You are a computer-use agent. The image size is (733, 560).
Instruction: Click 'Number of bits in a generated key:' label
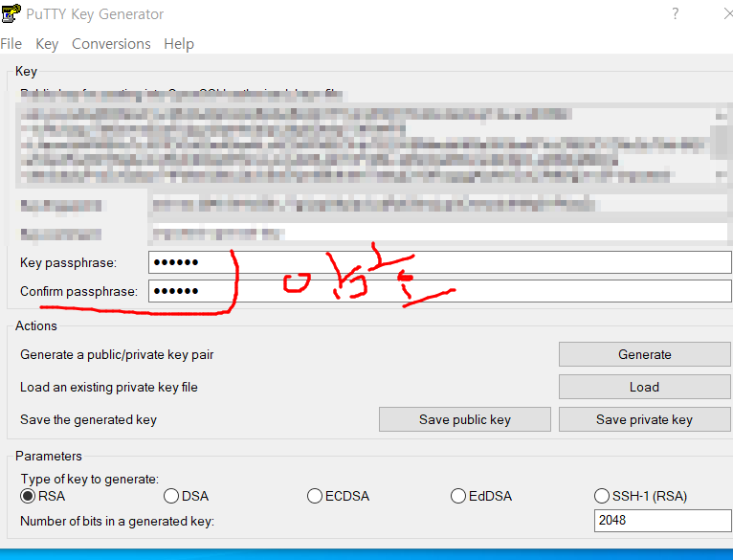point(118,521)
